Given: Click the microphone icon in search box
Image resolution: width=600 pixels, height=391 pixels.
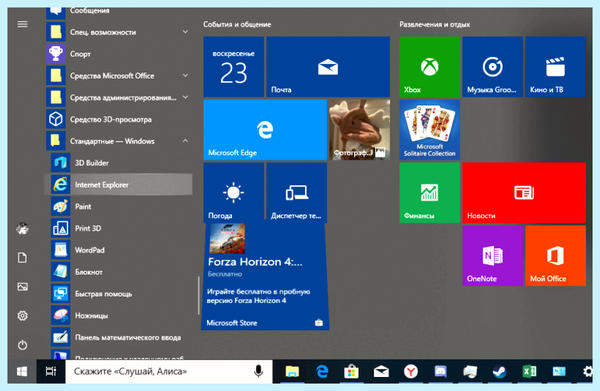Looking at the screenshot, I should pos(259,371).
